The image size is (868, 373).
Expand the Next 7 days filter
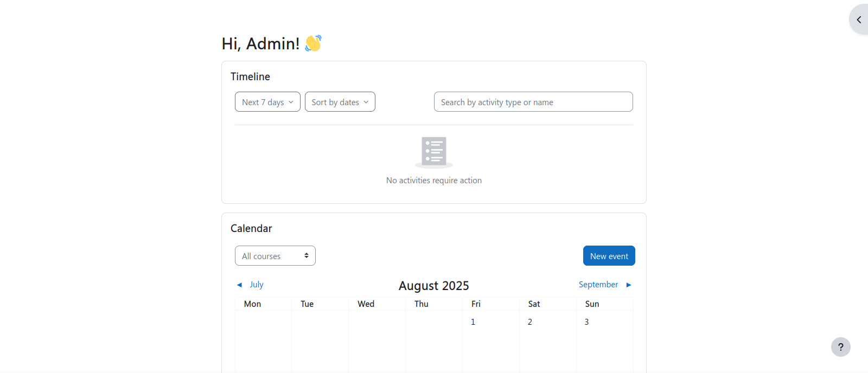(267, 102)
